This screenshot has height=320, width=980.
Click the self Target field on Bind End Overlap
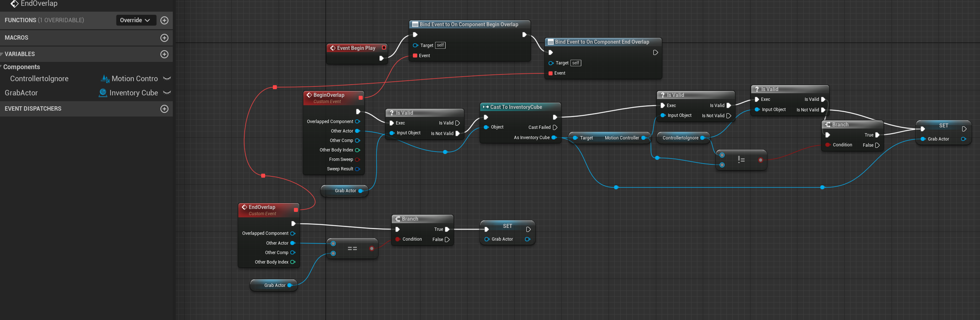(576, 63)
